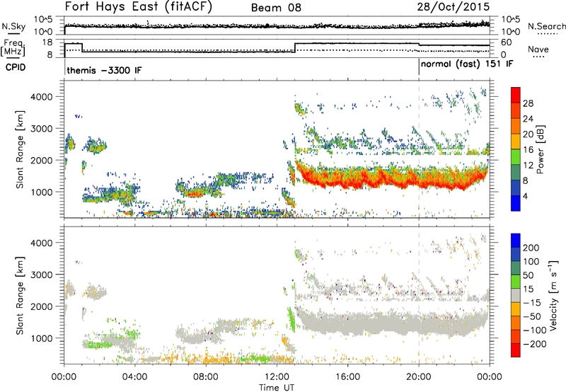Select the 'normal (fast) 151 IF' CPID text
This screenshot has width=566, height=392.
(x=467, y=64)
